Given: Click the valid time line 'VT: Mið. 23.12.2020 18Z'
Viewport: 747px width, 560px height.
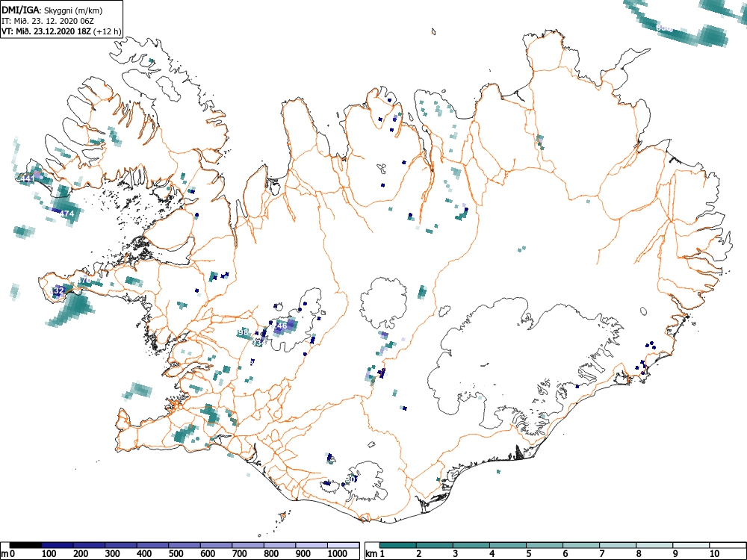Looking at the screenshot, I should click(x=47, y=31).
